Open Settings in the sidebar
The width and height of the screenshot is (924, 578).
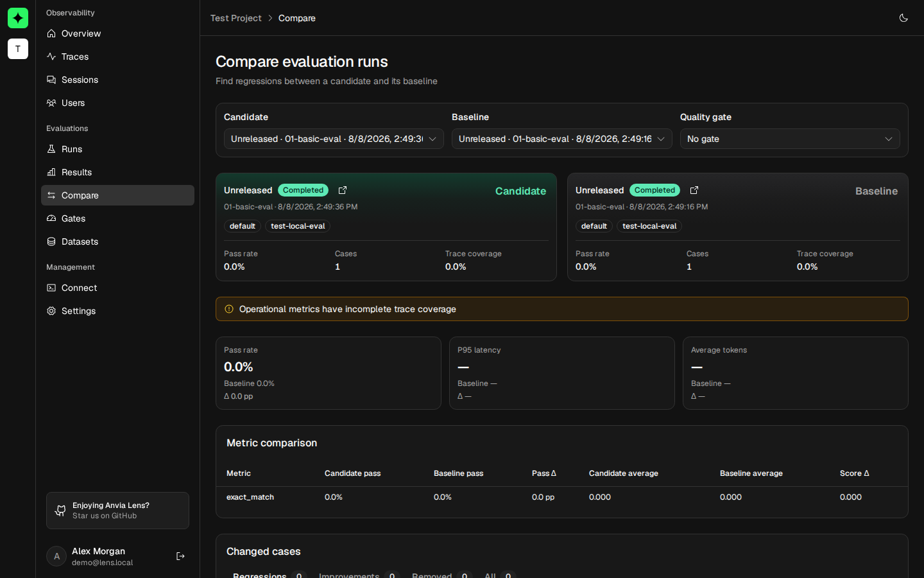(x=117, y=311)
